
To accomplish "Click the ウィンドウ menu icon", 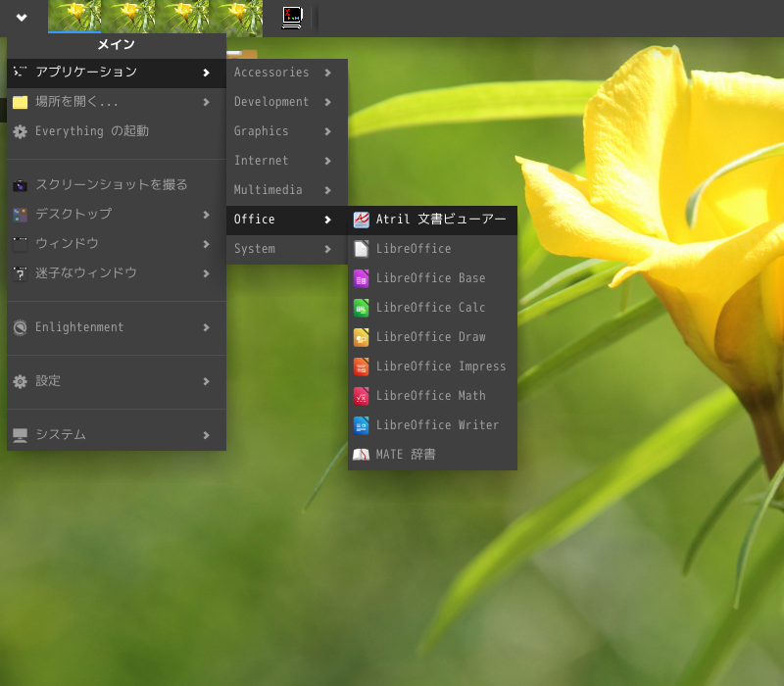I will pos(20,244).
